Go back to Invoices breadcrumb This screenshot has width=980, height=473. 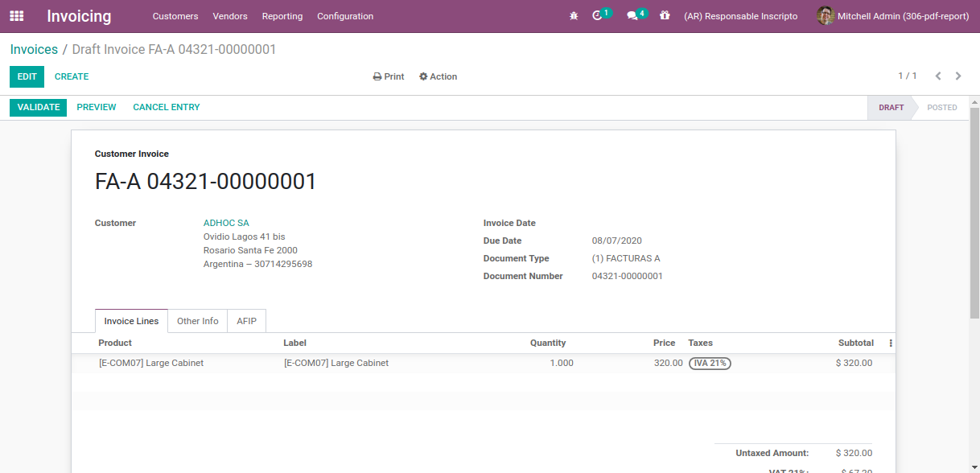click(x=34, y=50)
